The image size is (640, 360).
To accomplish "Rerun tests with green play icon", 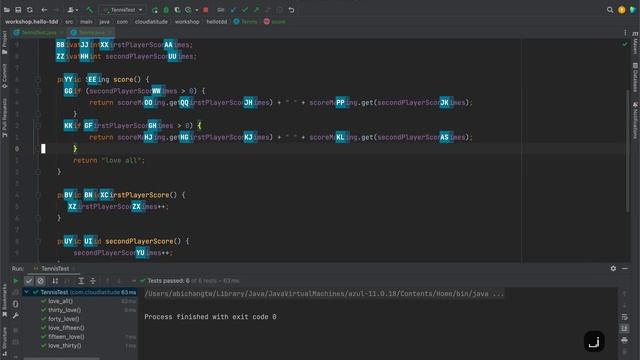I will (16, 281).
